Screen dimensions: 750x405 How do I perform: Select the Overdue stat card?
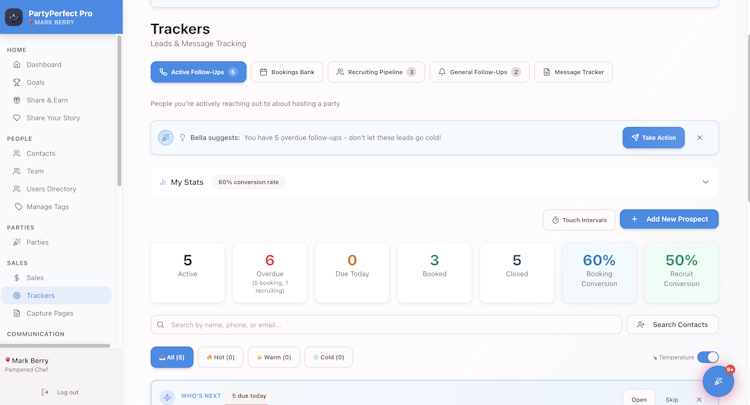coord(270,273)
